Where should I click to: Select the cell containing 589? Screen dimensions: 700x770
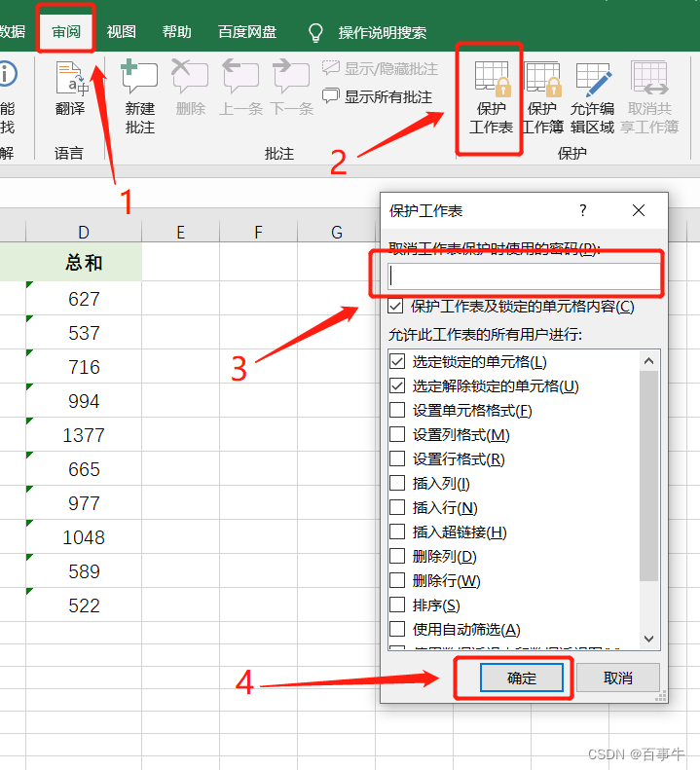click(84, 571)
